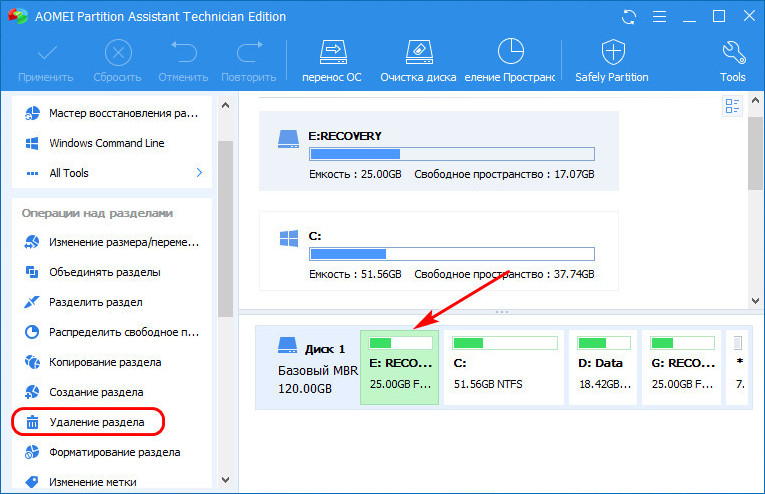This screenshot has height=494, width=765.
Task: Select C: 51.56GB NTFS block on disk map
Action: point(504,367)
